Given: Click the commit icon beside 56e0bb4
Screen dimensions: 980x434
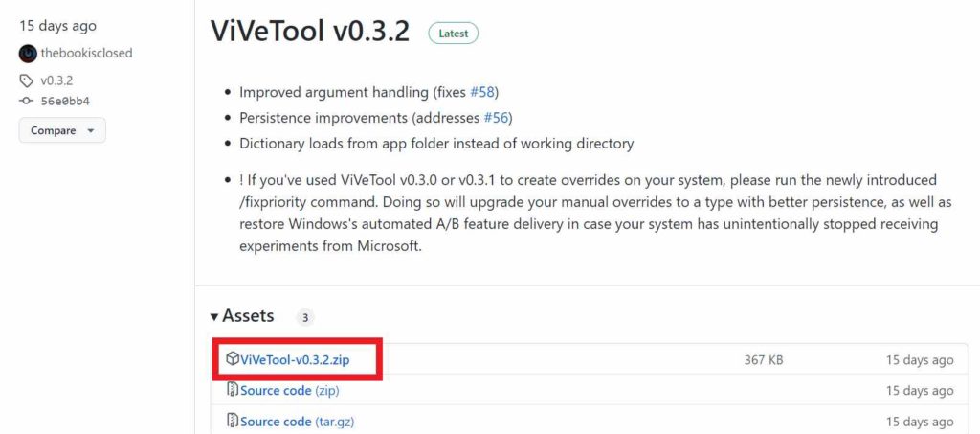Looking at the screenshot, I should pos(26,101).
